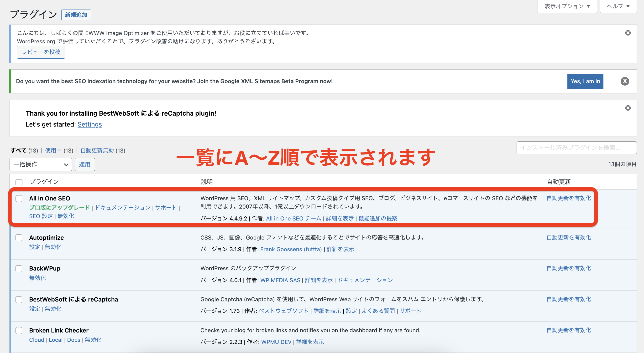Close the Google XML Sitemaps beta banner

[x=625, y=81]
